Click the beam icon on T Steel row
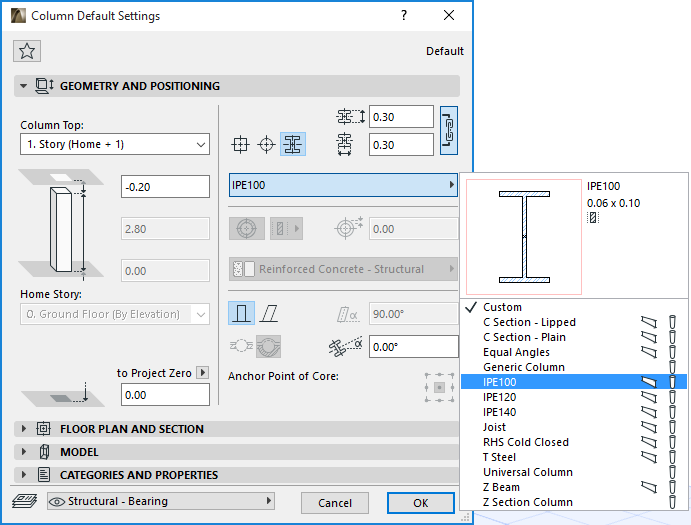 point(649,457)
